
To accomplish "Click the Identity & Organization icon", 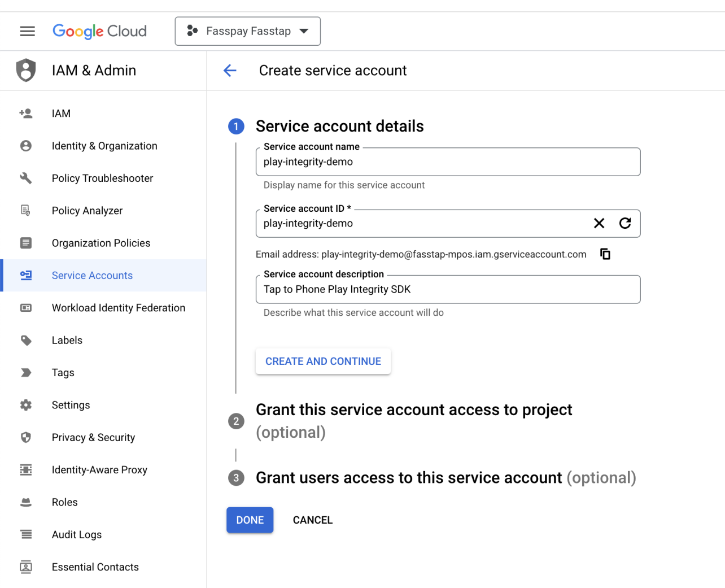I will click(x=26, y=146).
